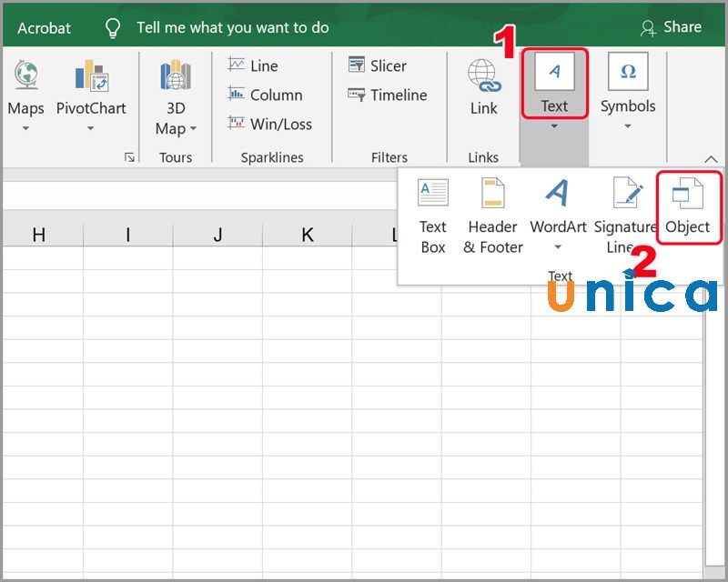Image resolution: width=728 pixels, height=582 pixels.
Task: Click the Tell me search box
Action: [232, 27]
